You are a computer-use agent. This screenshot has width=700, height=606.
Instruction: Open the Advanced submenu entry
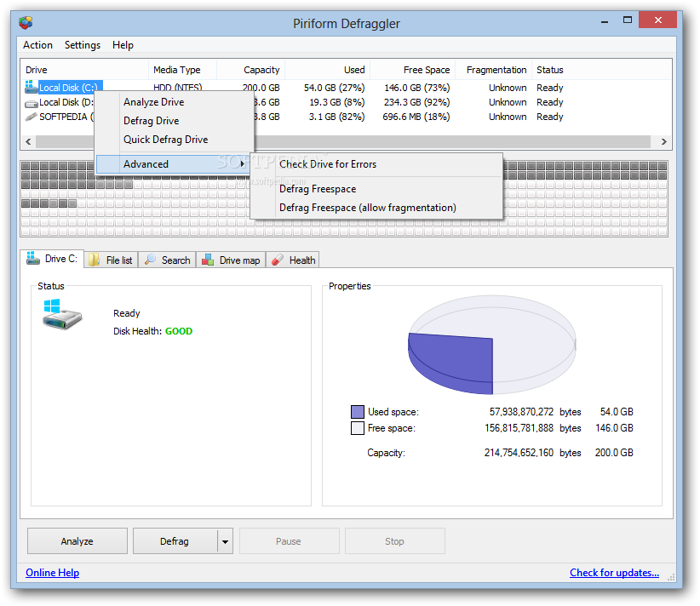point(173,164)
